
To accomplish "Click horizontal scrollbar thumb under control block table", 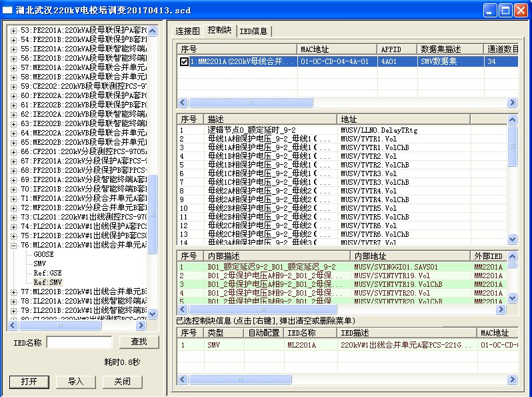I will (250, 103).
